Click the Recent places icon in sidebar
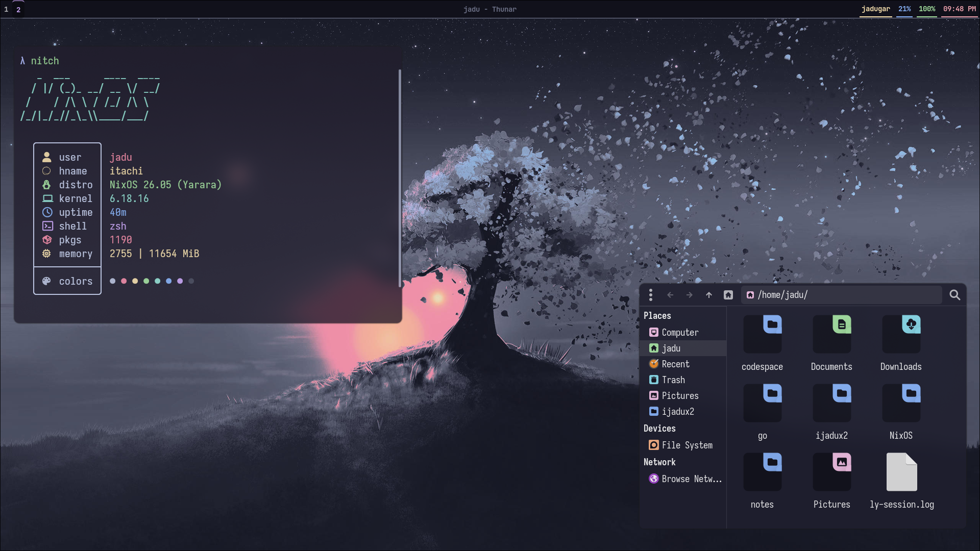This screenshot has width=980, height=551. coord(654,364)
